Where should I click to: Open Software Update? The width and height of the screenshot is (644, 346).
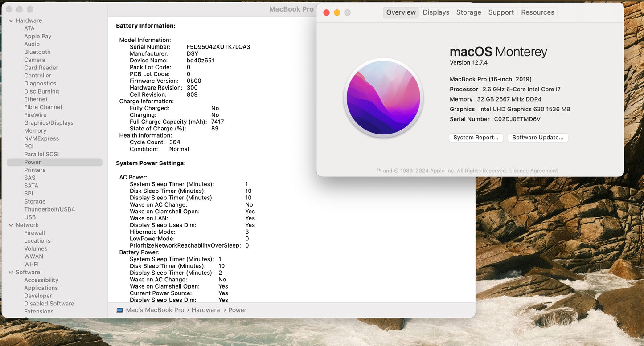537,138
